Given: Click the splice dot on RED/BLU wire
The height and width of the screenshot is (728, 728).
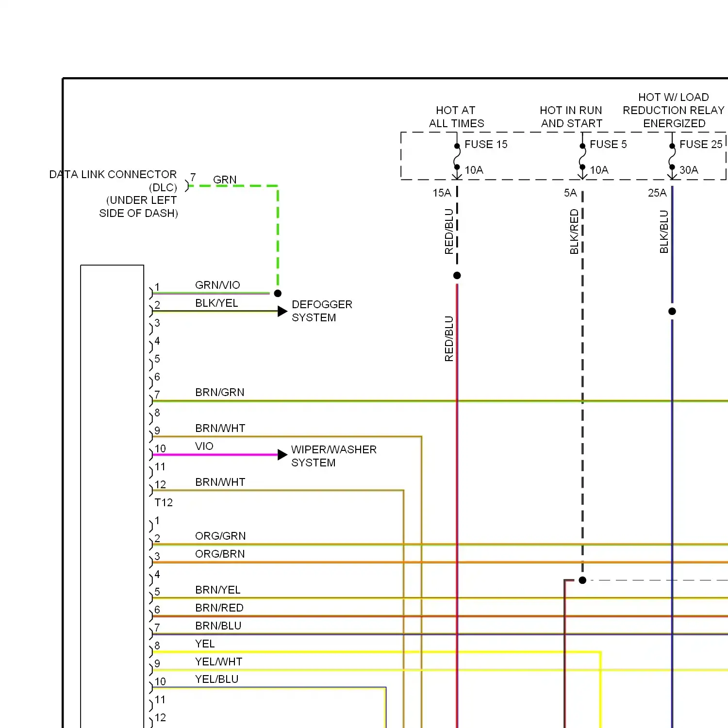Looking at the screenshot, I should (457, 275).
